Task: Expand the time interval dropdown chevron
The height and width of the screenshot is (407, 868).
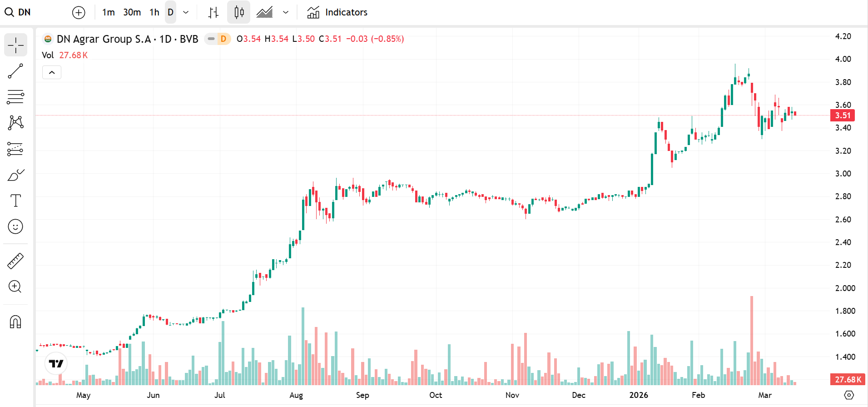Action: pyautogui.click(x=186, y=12)
